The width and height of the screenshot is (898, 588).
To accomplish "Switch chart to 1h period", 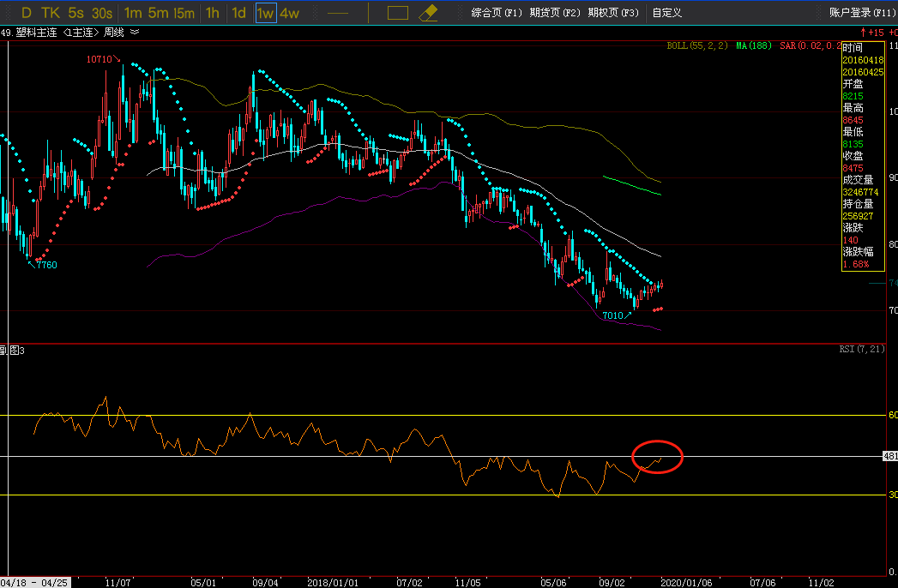I will click(213, 13).
